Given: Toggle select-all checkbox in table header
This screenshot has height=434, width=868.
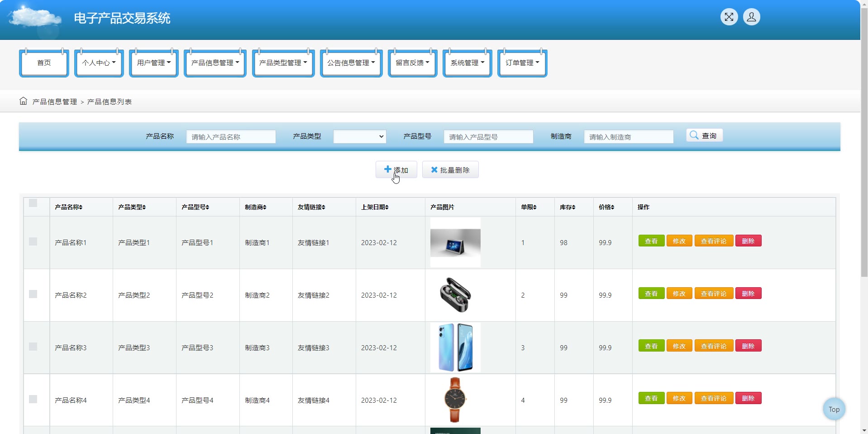Looking at the screenshot, I should 33,203.
